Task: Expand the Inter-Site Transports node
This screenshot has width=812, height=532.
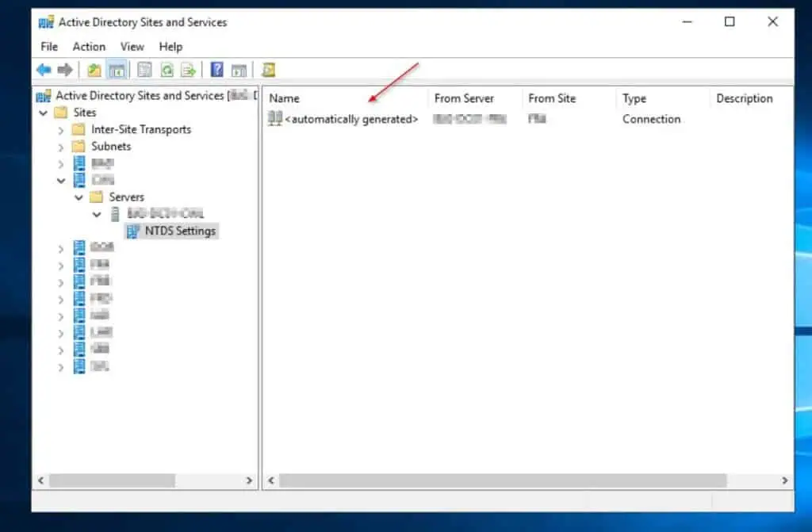Action: click(x=60, y=130)
